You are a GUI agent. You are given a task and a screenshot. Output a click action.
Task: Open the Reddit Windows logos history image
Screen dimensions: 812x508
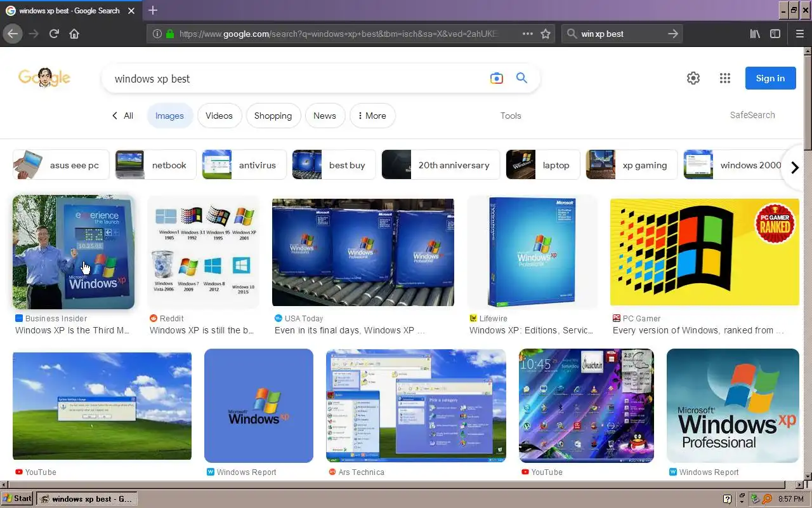204,252
